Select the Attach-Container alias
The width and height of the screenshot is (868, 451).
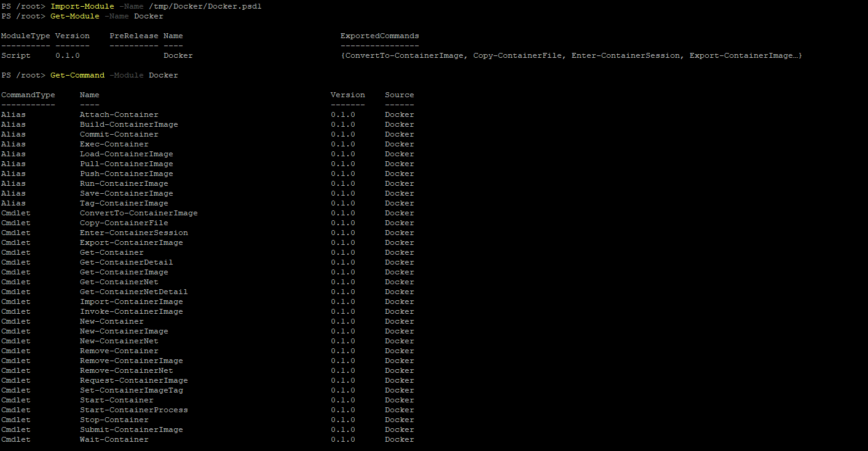click(119, 114)
